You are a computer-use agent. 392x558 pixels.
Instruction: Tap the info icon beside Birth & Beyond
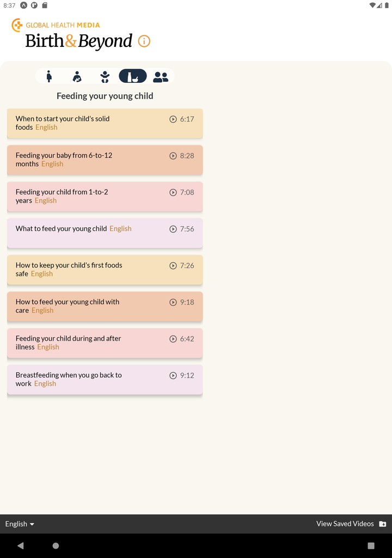(x=144, y=41)
